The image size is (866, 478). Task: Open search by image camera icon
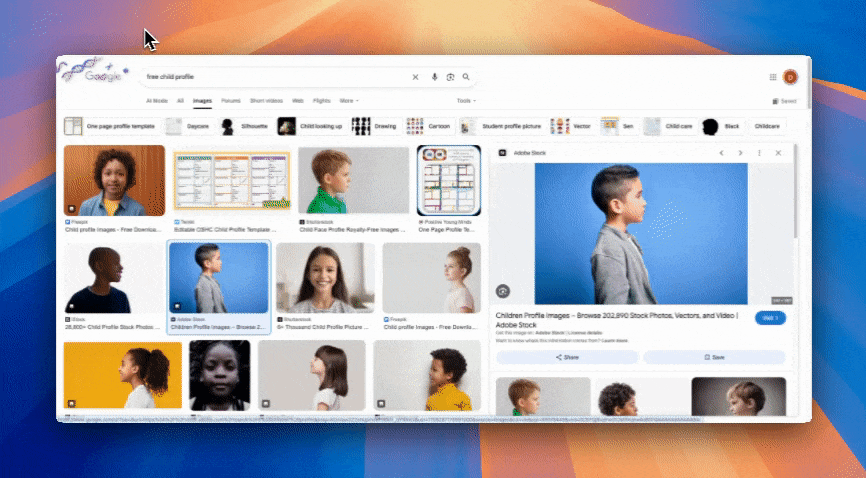pyautogui.click(x=450, y=77)
